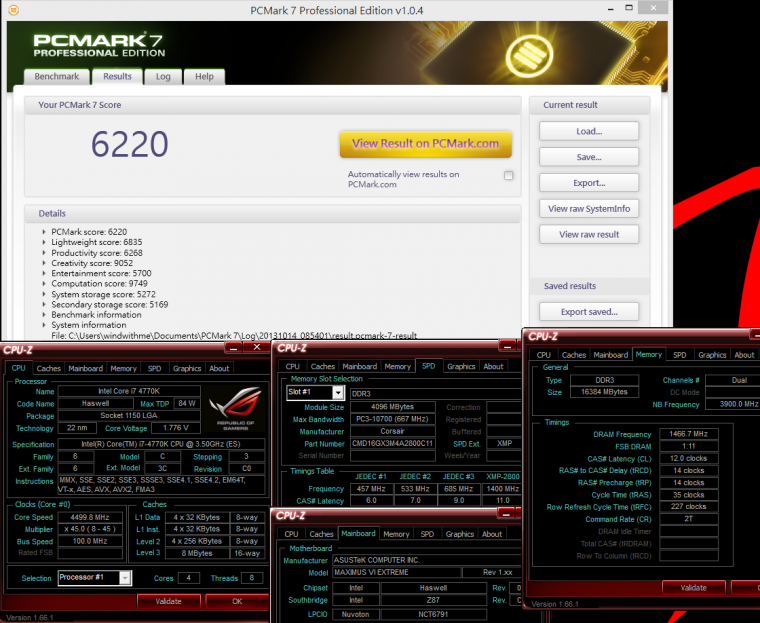Open Graphics tab in CPU-Z CPU window
760x623 pixels.
187,368
